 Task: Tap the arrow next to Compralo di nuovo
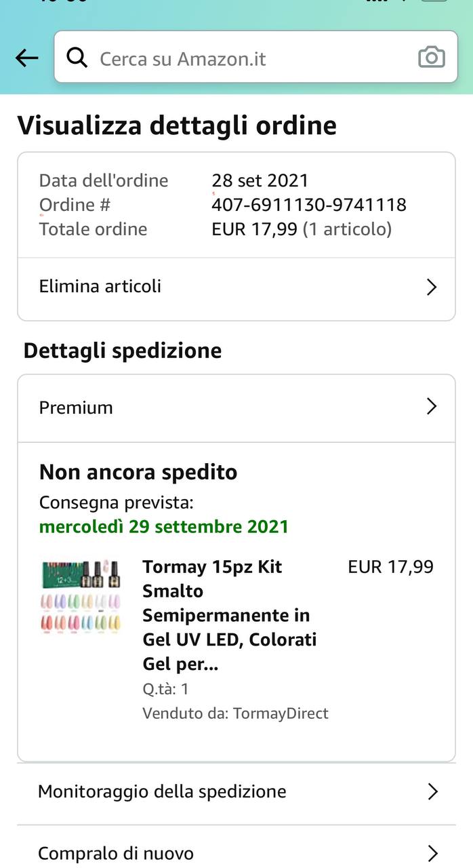click(432, 853)
